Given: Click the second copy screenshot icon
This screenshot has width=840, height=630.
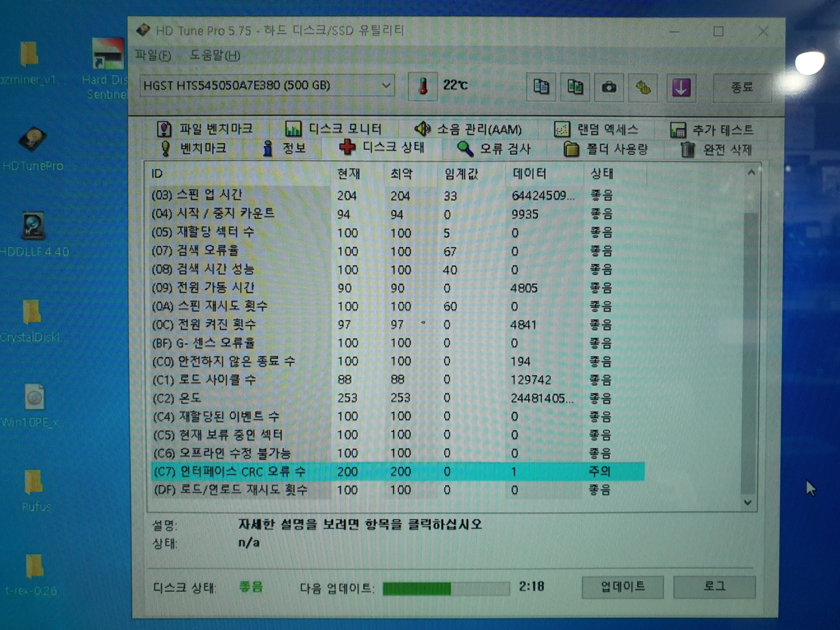Looking at the screenshot, I should point(575,87).
